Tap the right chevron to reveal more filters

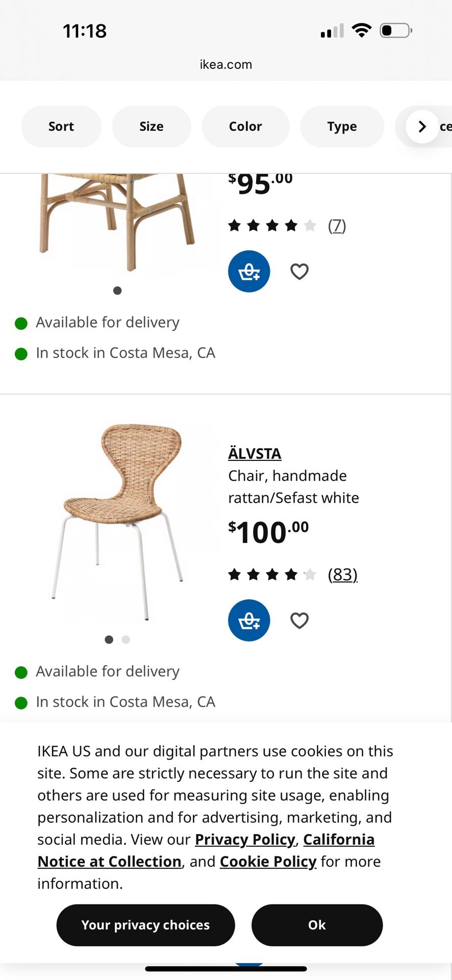click(x=422, y=126)
